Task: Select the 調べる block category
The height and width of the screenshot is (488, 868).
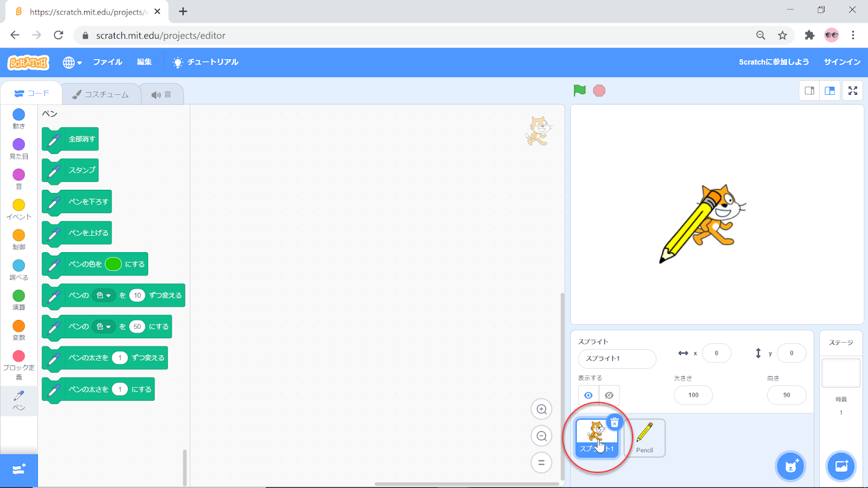Action: click(x=19, y=269)
